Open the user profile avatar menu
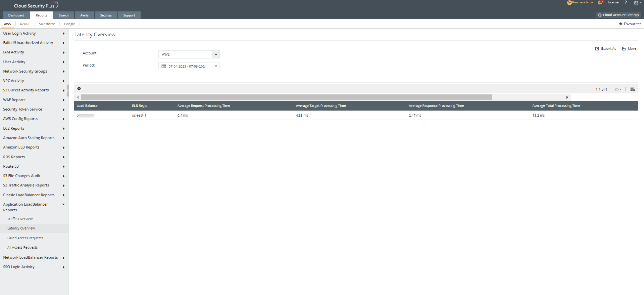Viewport: 644px width, 295px height. pos(637,3)
